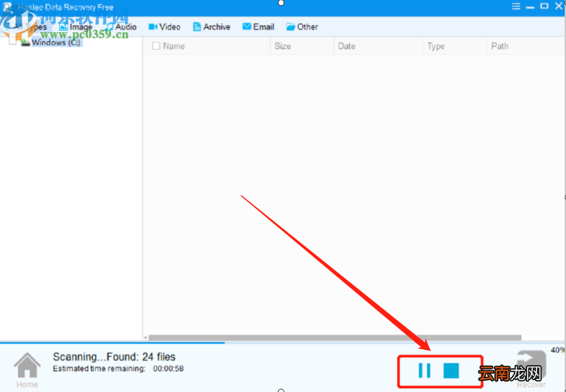Select Windows (C:) in the tree
The width and height of the screenshot is (566, 392).
pos(56,42)
